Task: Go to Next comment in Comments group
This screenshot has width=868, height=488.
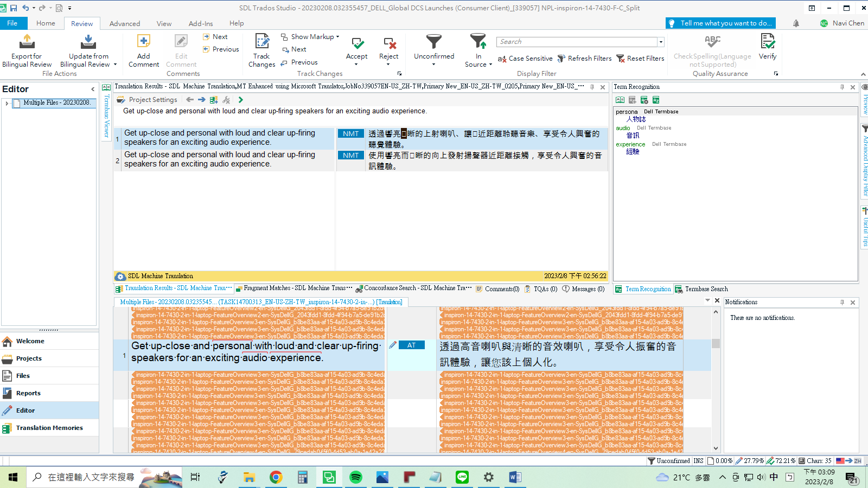Action: point(215,37)
